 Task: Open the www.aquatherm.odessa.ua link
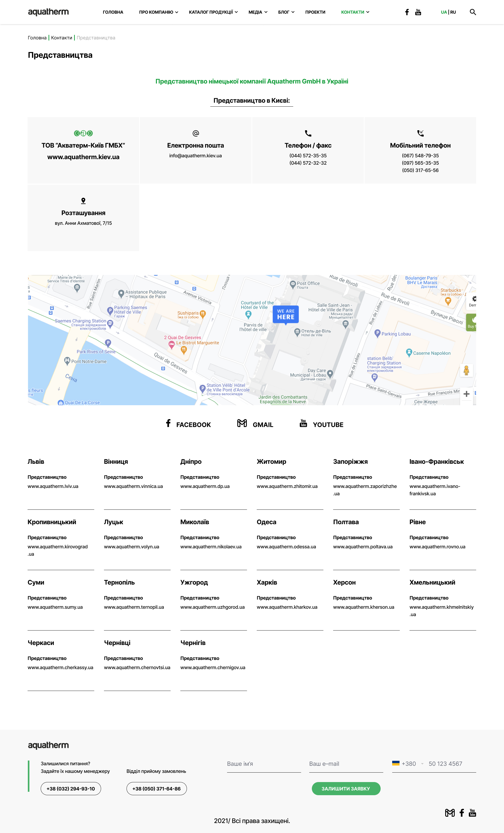pos(286,547)
